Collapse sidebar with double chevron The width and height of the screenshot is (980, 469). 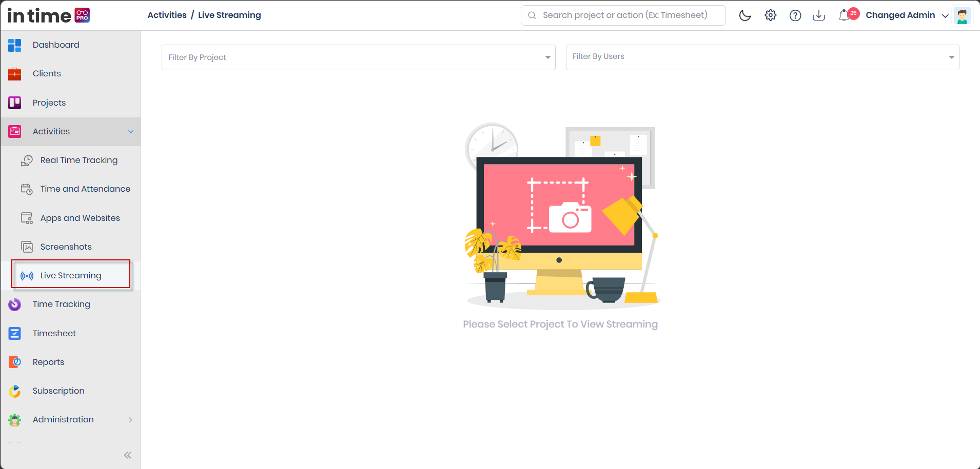(128, 455)
